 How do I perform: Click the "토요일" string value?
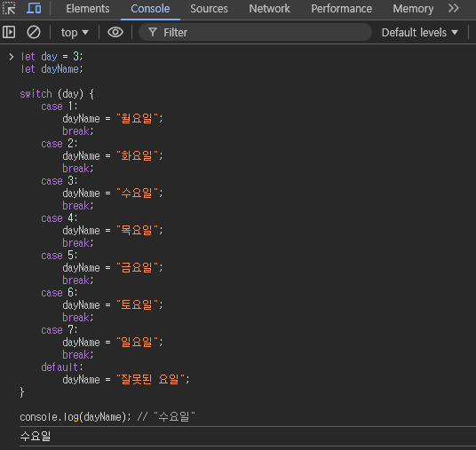pos(137,304)
